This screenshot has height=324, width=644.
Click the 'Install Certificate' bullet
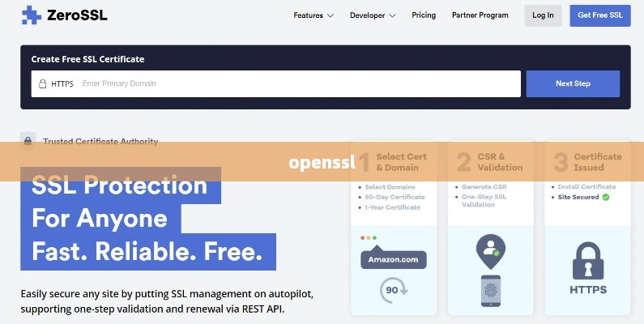pos(586,187)
